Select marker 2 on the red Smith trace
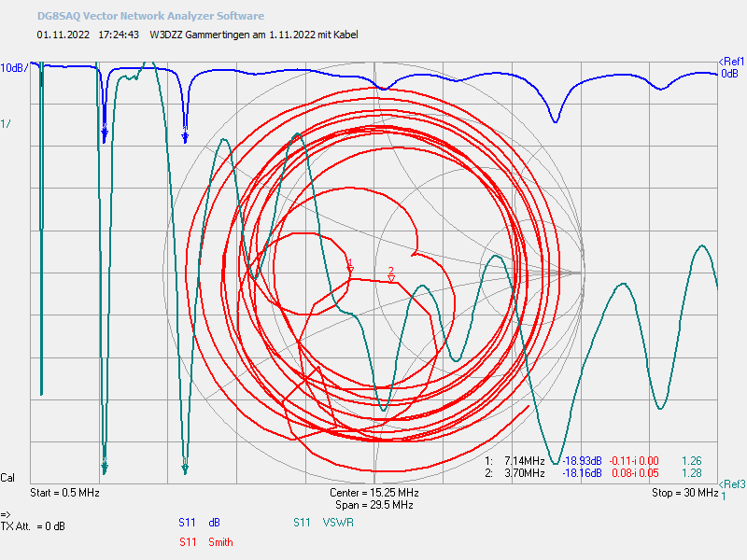Viewport: 747px width, 560px height. (391, 274)
